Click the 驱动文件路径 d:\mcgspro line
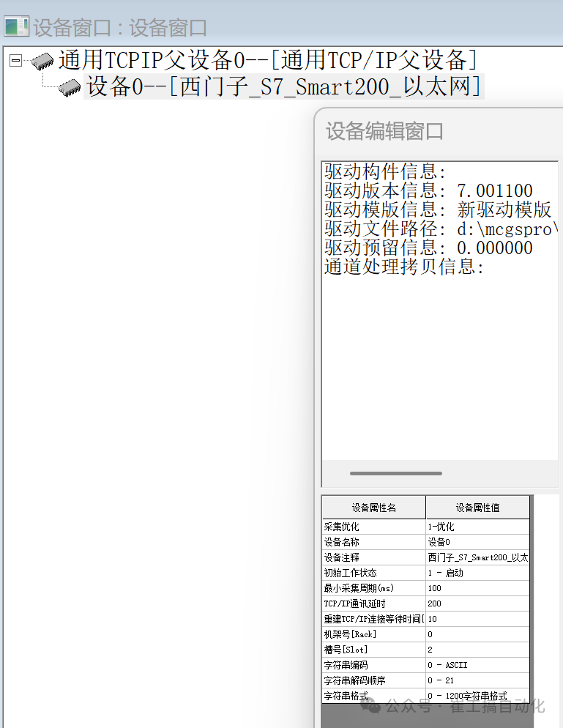 click(441, 229)
